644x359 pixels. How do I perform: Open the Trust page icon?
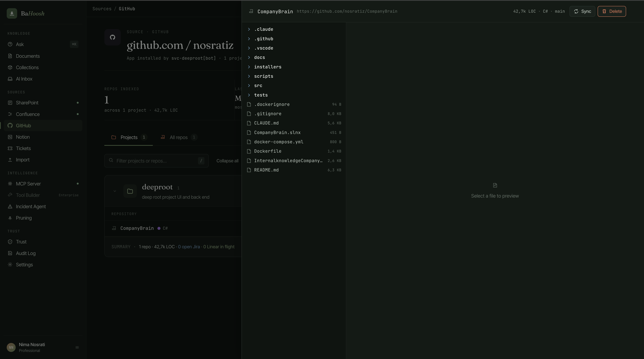click(x=10, y=242)
